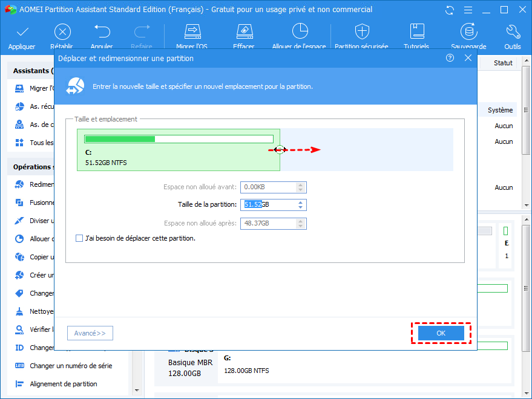Check J'ai besoin de déplacer cette partition

79,238
